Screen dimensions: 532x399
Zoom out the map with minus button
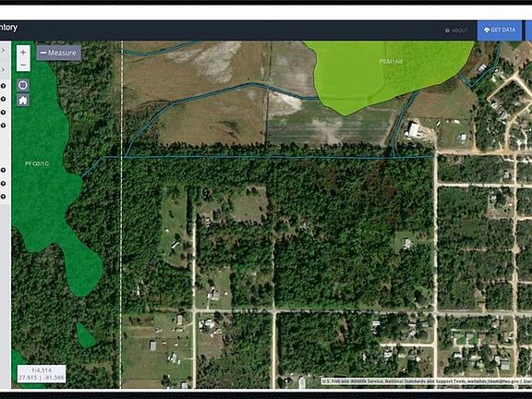pyautogui.click(x=23, y=65)
